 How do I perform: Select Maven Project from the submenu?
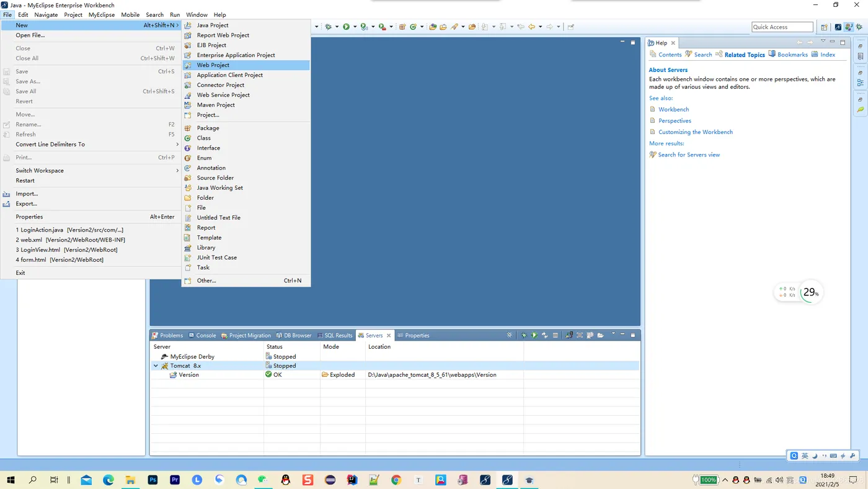pos(246,105)
